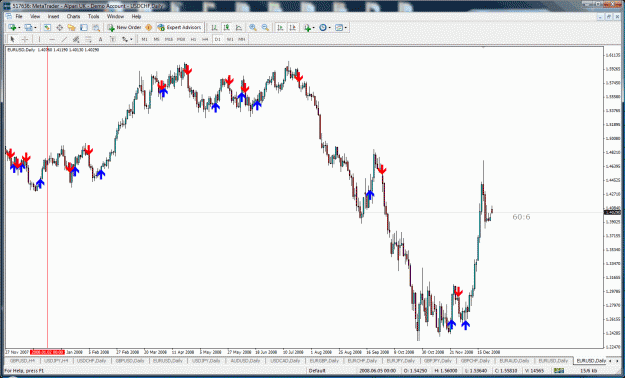The width and height of the screenshot is (625, 378).
Task: Select the equidistant channel tool
Action: (76, 39)
